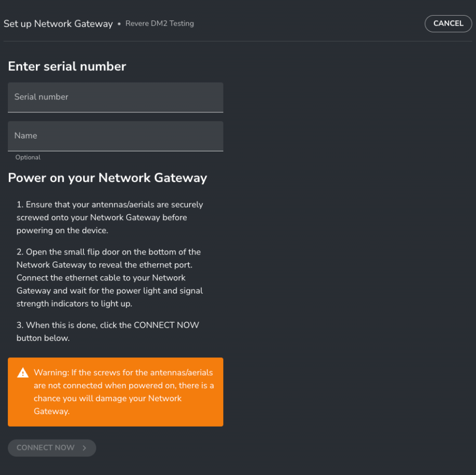
Task: Click the CANCEL button
Action: 448,23
